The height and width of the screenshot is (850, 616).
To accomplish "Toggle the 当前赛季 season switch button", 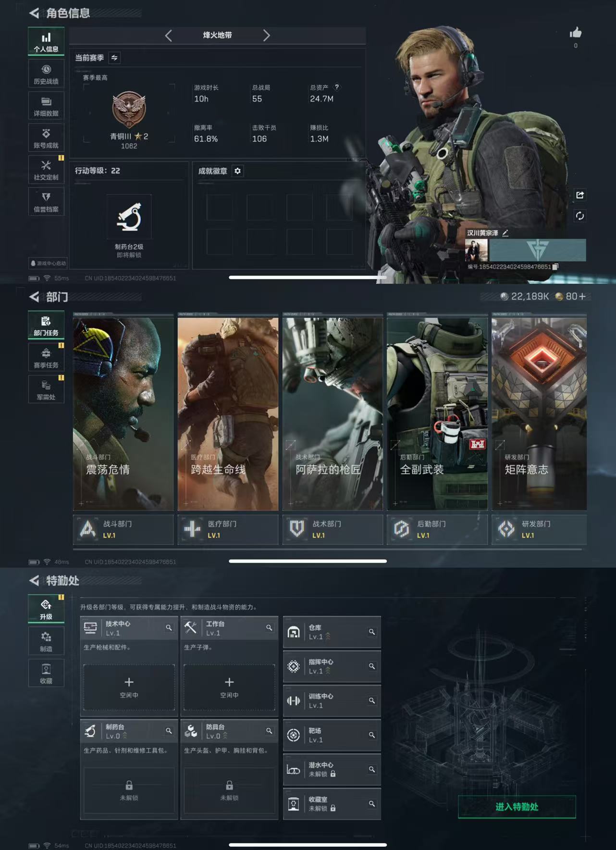I will (x=114, y=58).
